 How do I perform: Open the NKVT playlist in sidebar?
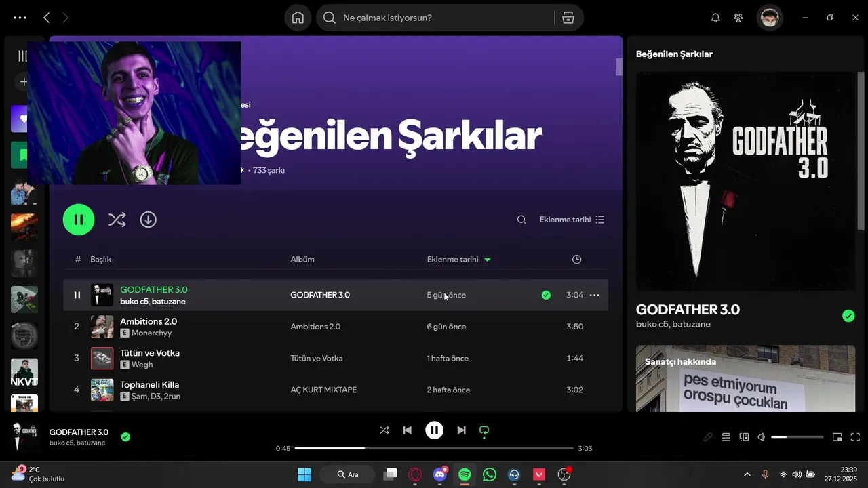point(24,372)
